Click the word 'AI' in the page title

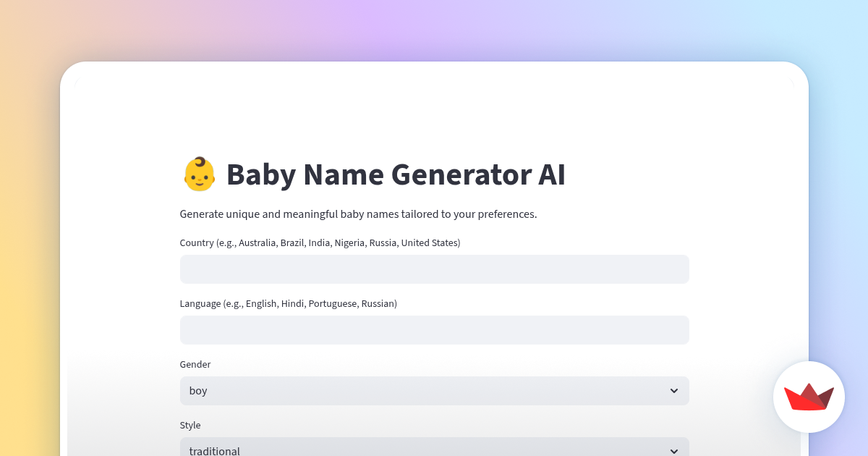coord(552,174)
